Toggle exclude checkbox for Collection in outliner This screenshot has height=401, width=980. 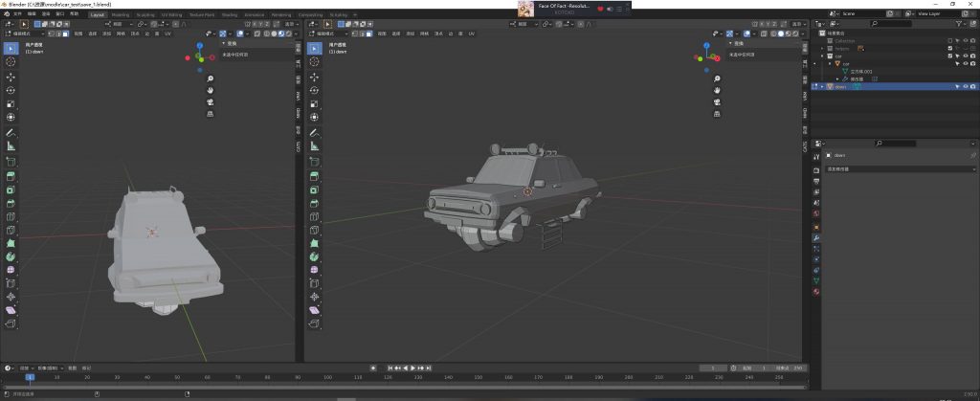[949, 40]
